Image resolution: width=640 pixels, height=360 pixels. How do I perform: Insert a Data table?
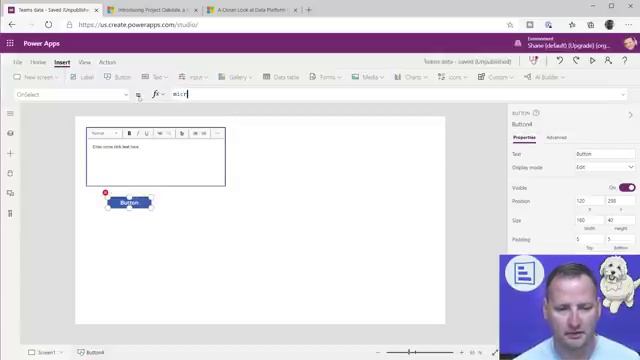(281, 77)
